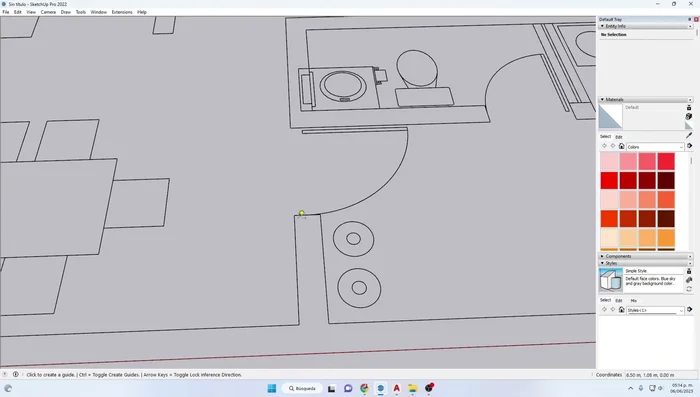Click the Simple Style preview thumbnail
This screenshot has width=700, height=397.
(611, 280)
